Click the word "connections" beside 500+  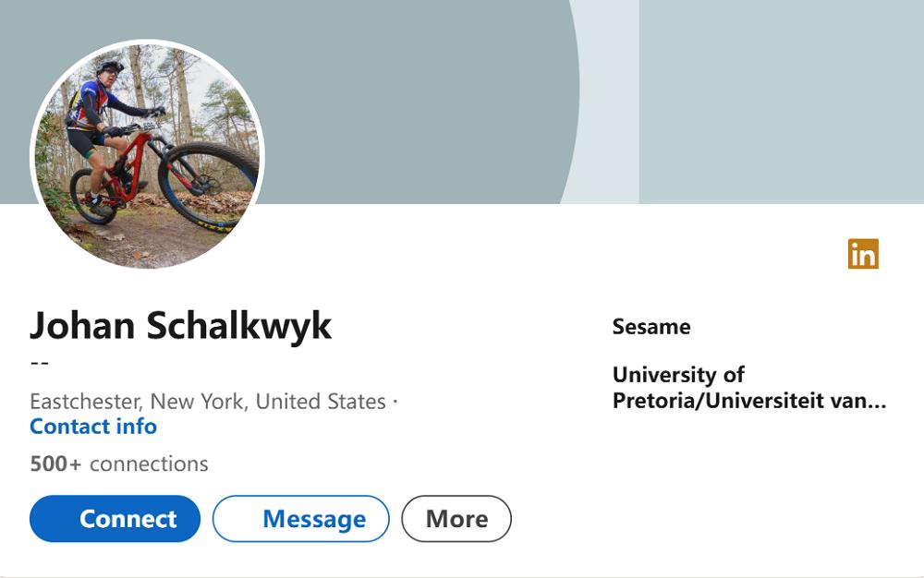pyautogui.click(x=149, y=464)
